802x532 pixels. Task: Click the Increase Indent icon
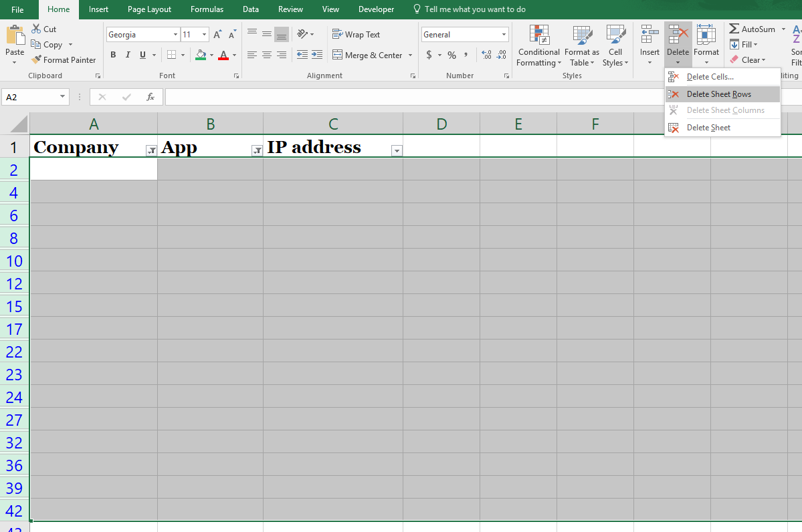(316, 55)
